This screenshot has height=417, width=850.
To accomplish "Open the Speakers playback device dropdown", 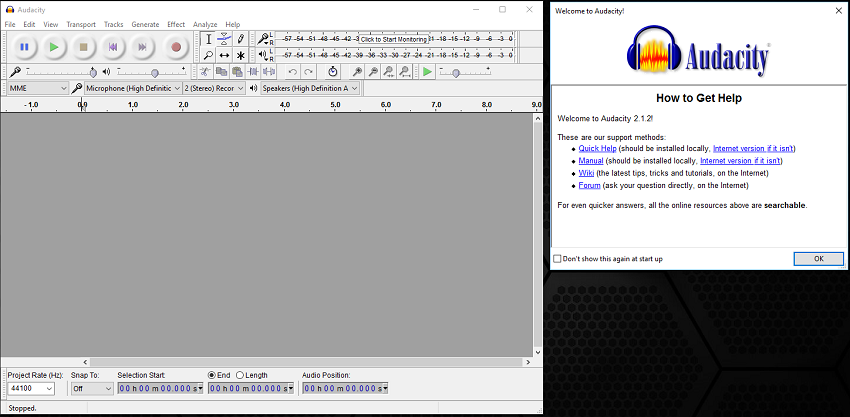I will 310,88.
